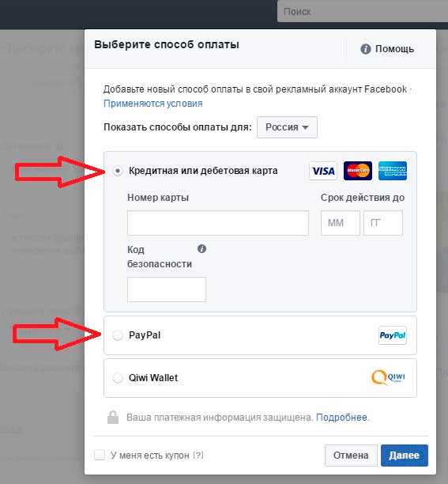
Task: Click the Visa card logo
Action: tap(323, 171)
